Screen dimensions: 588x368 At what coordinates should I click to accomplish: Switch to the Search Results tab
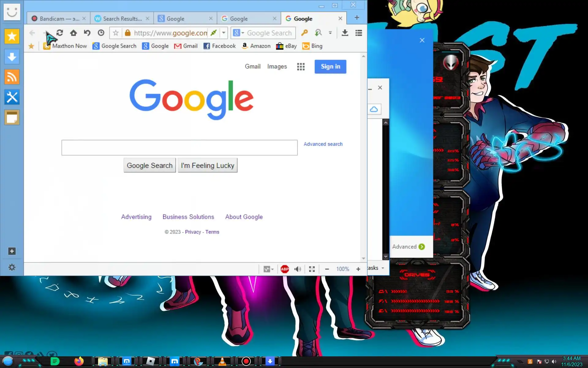click(x=122, y=18)
